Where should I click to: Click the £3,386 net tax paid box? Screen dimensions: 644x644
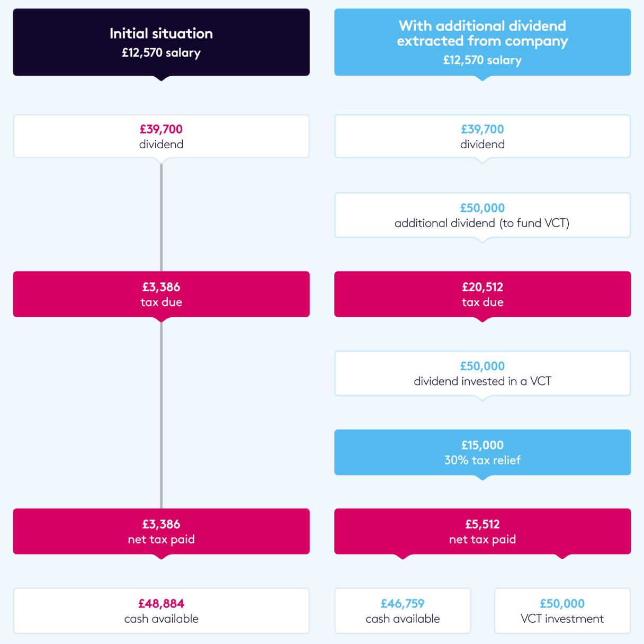click(161, 531)
